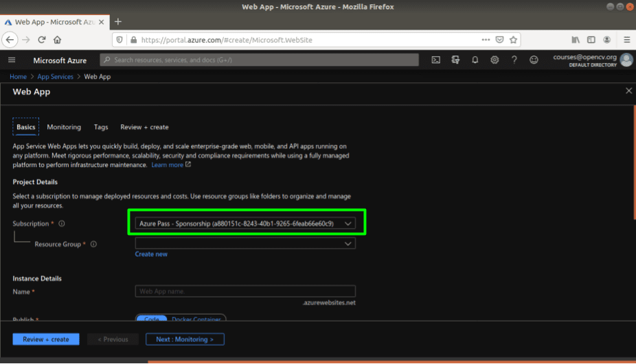
Task: Show site security padlock info
Action: (x=133, y=40)
